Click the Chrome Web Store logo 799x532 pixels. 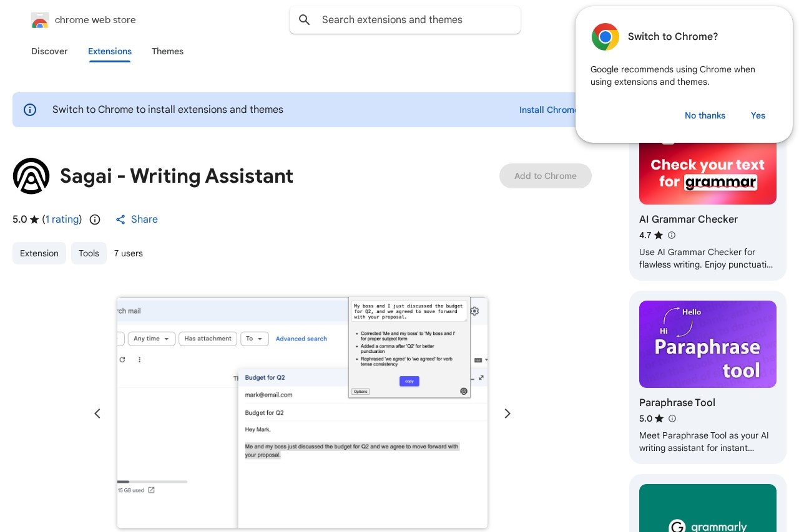click(40, 20)
